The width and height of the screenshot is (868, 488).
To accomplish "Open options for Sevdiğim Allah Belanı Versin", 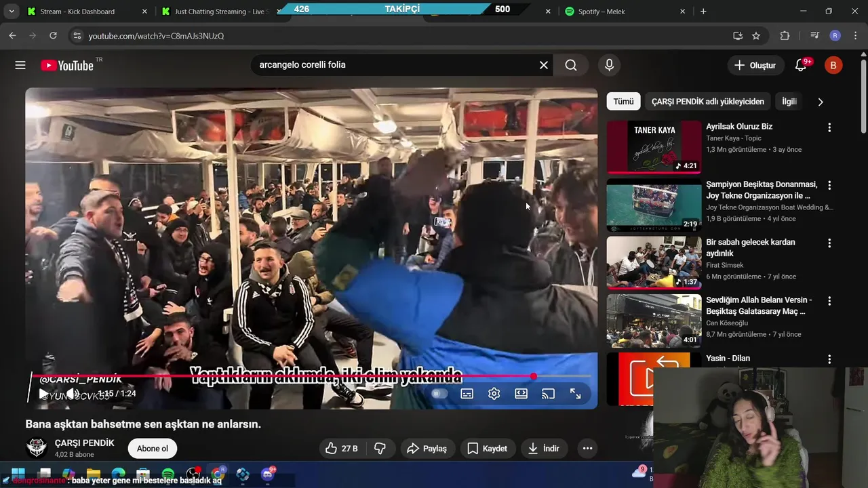I will click(x=829, y=301).
